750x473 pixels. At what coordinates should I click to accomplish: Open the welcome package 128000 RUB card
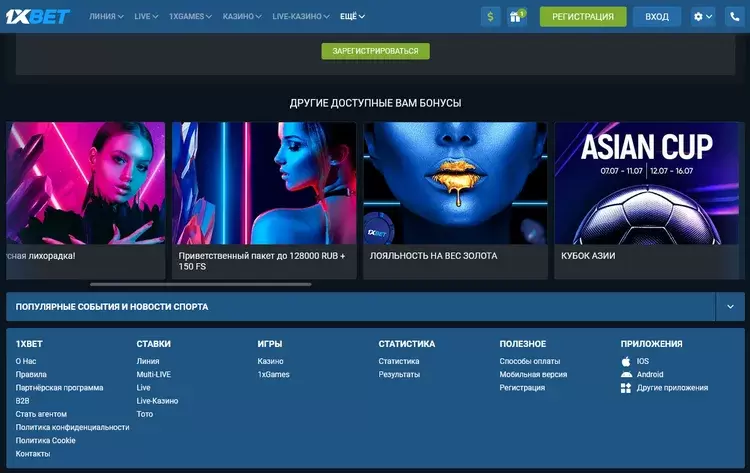click(x=264, y=200)
